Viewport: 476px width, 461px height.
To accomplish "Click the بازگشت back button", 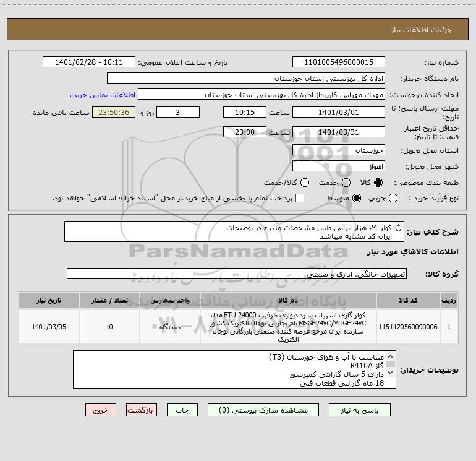I will 142,410.
